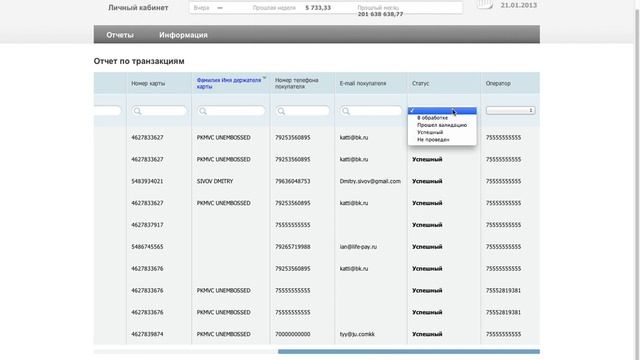The height and width of the screenshot is (360, 640).
Task: Click Успешный status in SIVOV DMITRY row
Action: (x=427, y=181)
